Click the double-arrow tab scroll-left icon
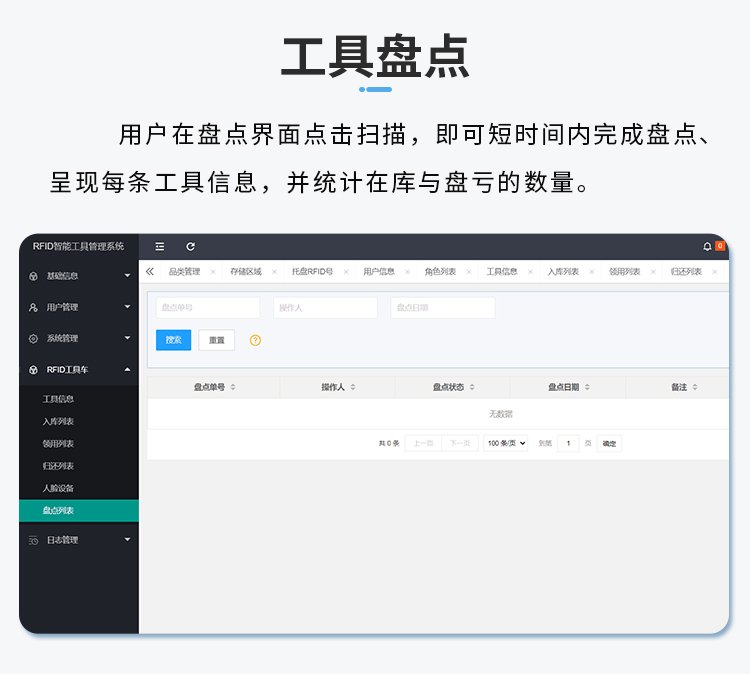Image resolution: width=750 pixels, height=674 pixels. pyautogui.click(x=150, y=271)
